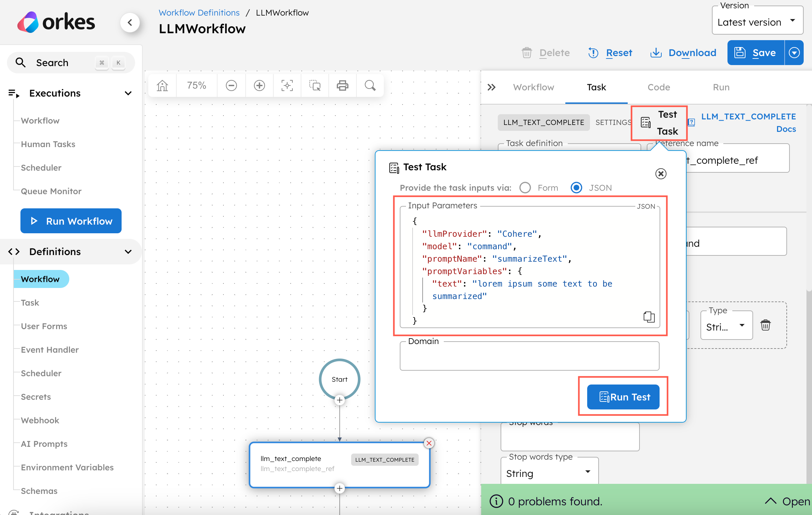Click the zoom in plus icon

click(259, 85)
